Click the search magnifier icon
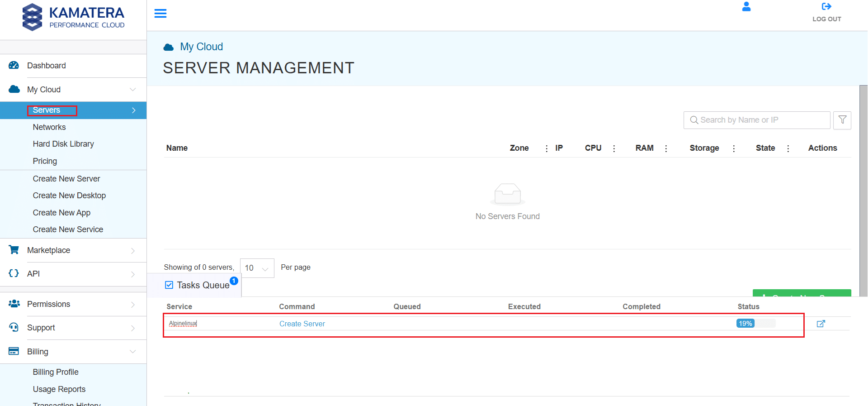Image resolution: width=868 pixels, height=406 pixels. tap(694, 120)
